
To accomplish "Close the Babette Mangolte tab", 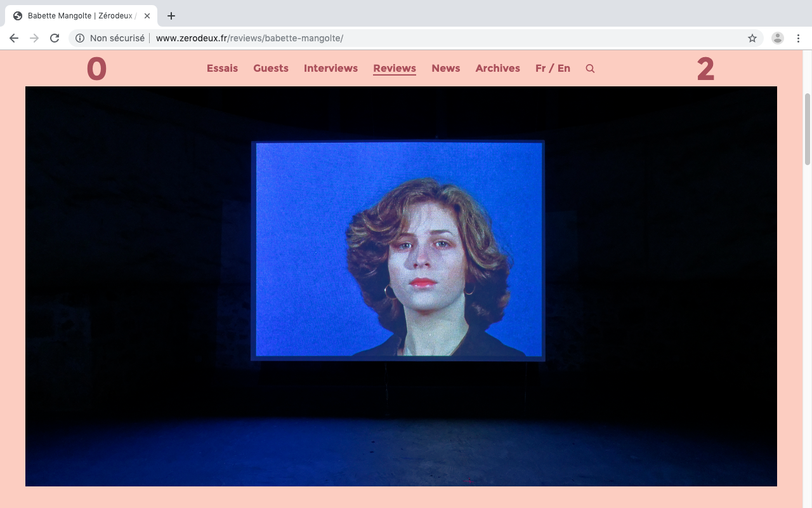I will click(x=147, y=16).
